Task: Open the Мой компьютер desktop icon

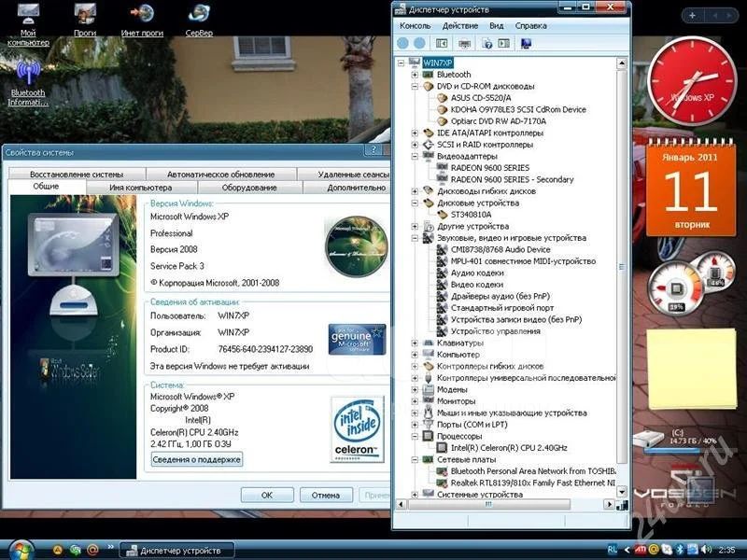Action: point(28,24)
